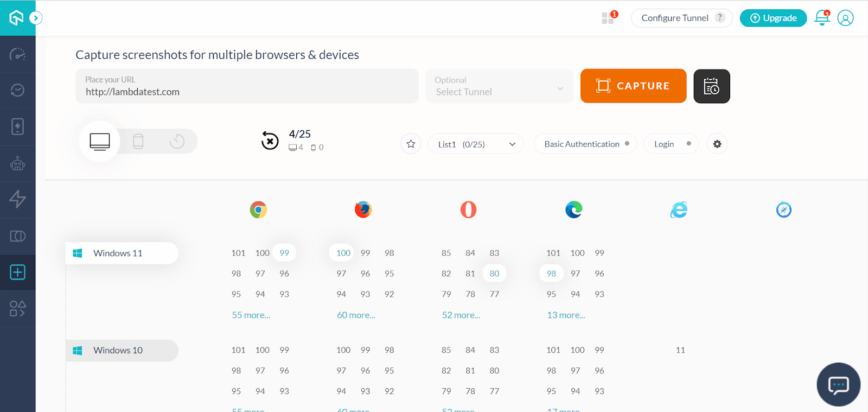
Task: Select the Windows 10 OS row
Action: 122,351
